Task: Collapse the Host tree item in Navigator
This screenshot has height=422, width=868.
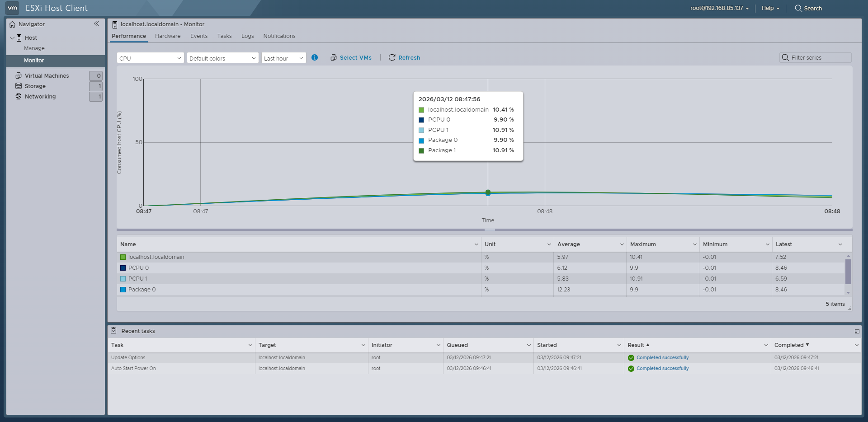Action: tap(11, 38)
